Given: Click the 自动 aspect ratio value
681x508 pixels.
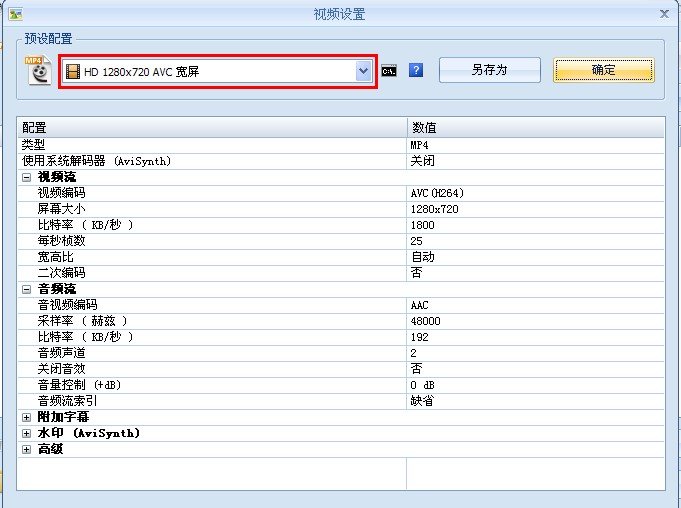Looking at the screenshot, I should (536, 257).
